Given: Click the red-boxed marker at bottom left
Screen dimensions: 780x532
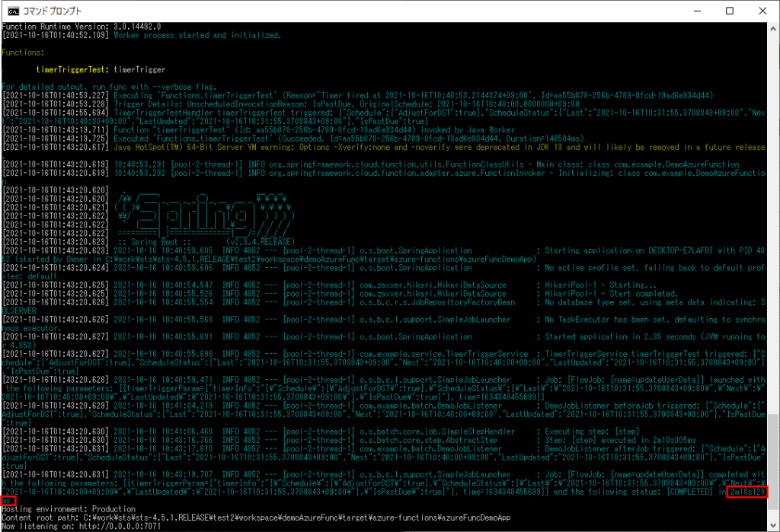Looking at the screenshot, I should [7, 500].
